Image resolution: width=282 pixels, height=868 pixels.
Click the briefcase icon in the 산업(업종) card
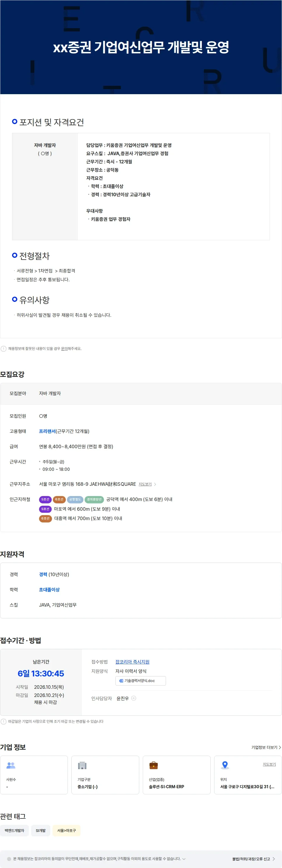pyautogui.click(x=153, y=766)
